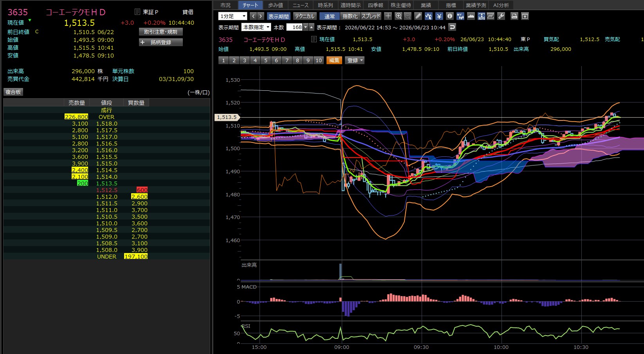644x354 pixels.
Task: Click the 1,518.0 ask price row
Action: point(107,124)
